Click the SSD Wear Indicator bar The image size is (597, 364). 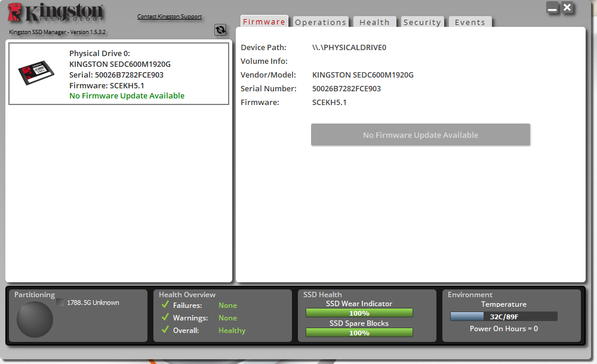pyautogui.click(x=359, y=313)
